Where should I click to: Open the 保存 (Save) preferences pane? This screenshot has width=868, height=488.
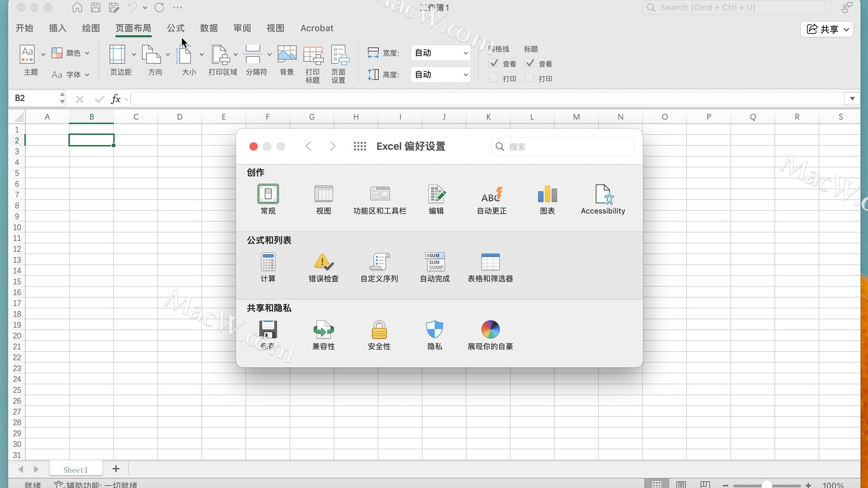[x=268, y=335]
